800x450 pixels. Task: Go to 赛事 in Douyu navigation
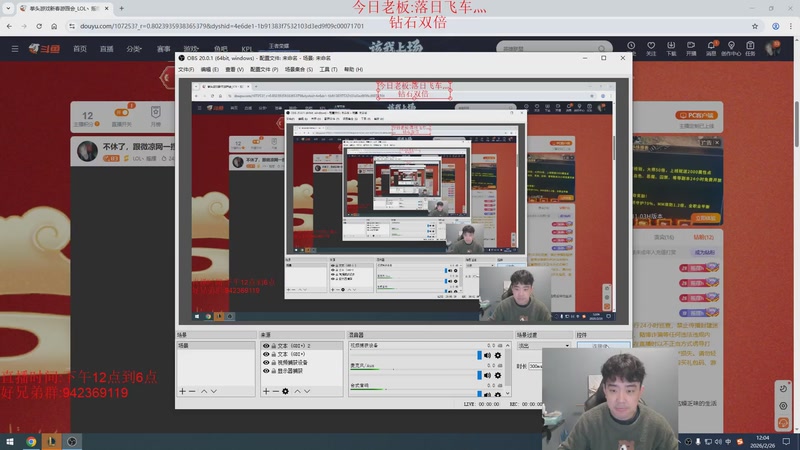[163, 49]
